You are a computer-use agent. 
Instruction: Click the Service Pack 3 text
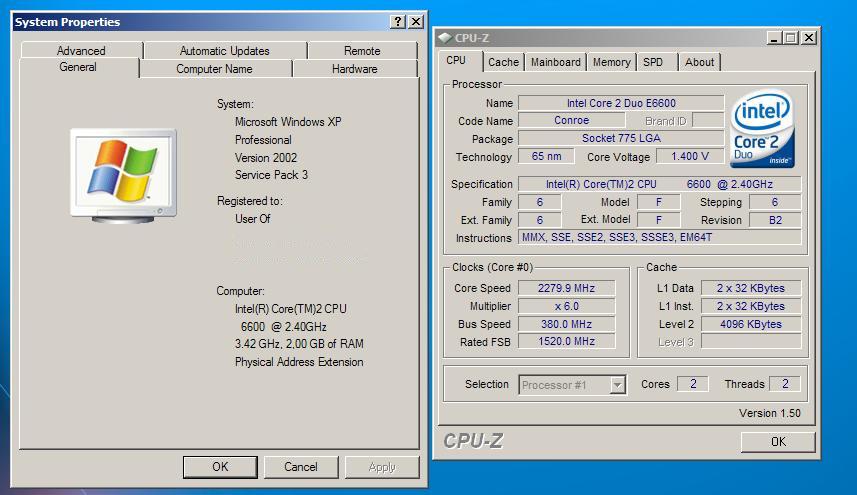point(271,175)
